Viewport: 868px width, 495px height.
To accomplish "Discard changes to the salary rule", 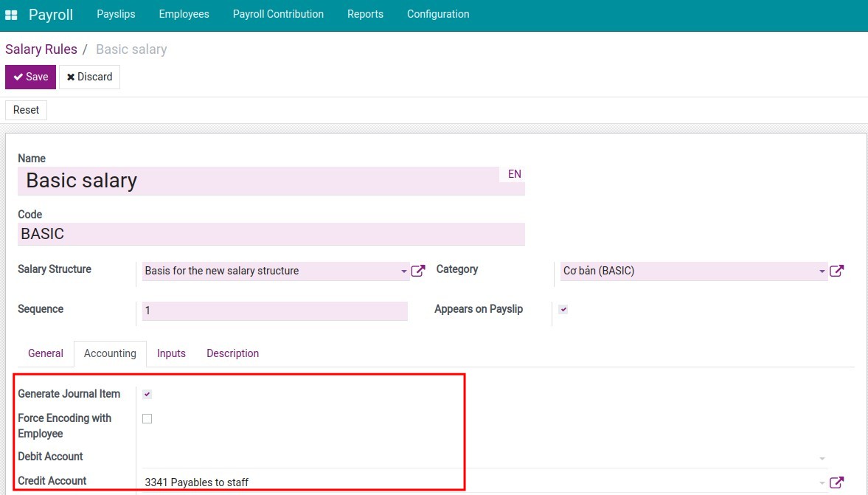I will click(x=89, y=77).
